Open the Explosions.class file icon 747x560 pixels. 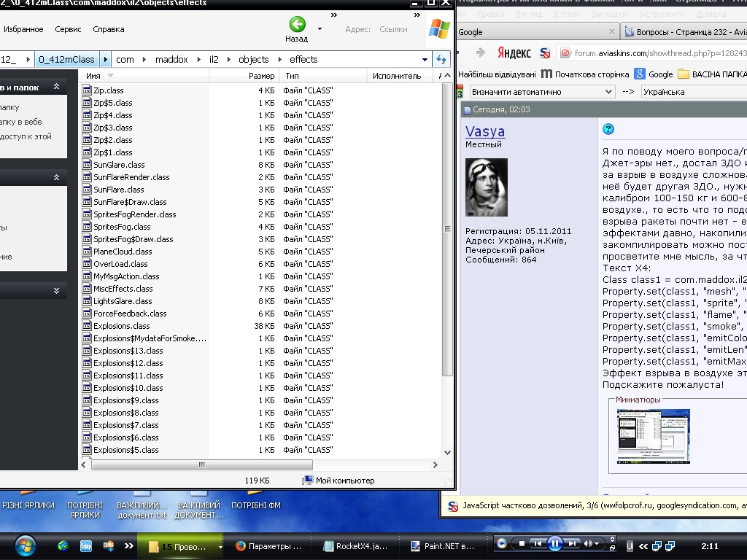87,326
